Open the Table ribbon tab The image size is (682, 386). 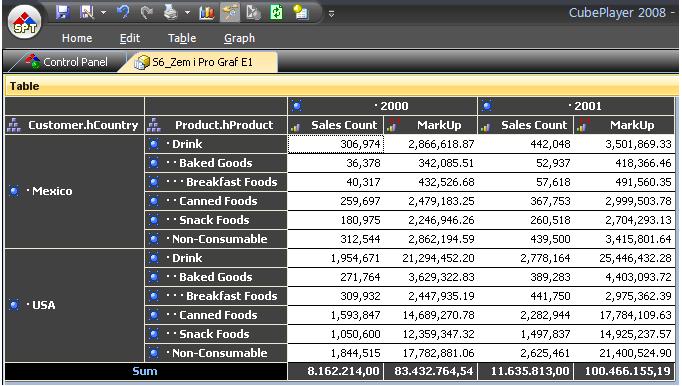pos(182,38)
